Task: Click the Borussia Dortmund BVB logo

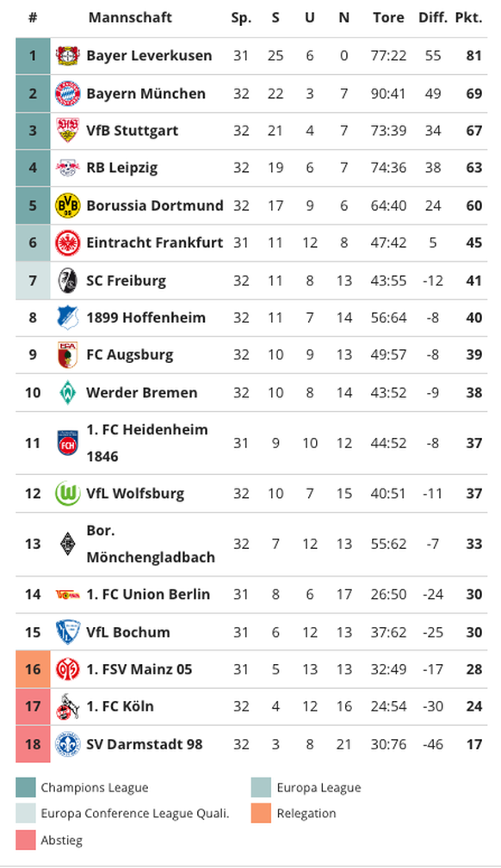Action: (x=68, y=206)
